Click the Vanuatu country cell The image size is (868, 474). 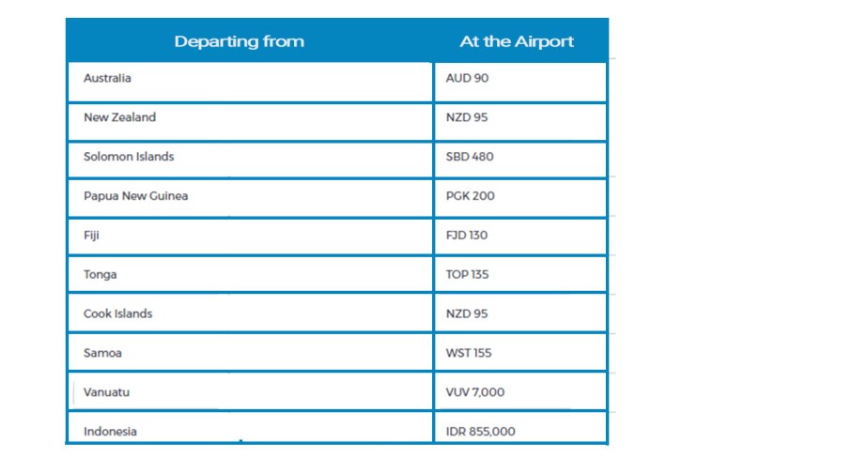(250, 392)
